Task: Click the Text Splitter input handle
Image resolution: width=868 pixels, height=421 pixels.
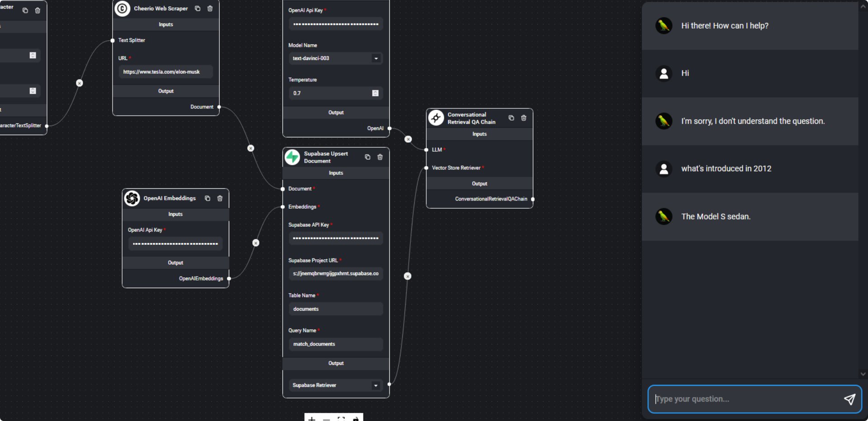Action: coord(113,40)
